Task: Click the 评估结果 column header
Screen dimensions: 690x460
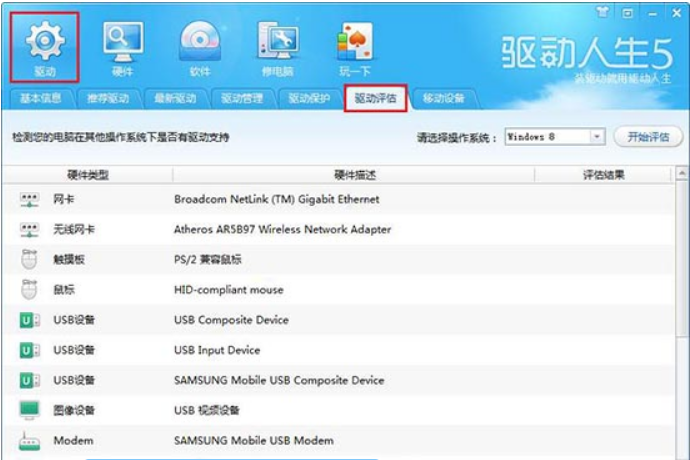Action: pyautogui.click(x=604, y=175)
